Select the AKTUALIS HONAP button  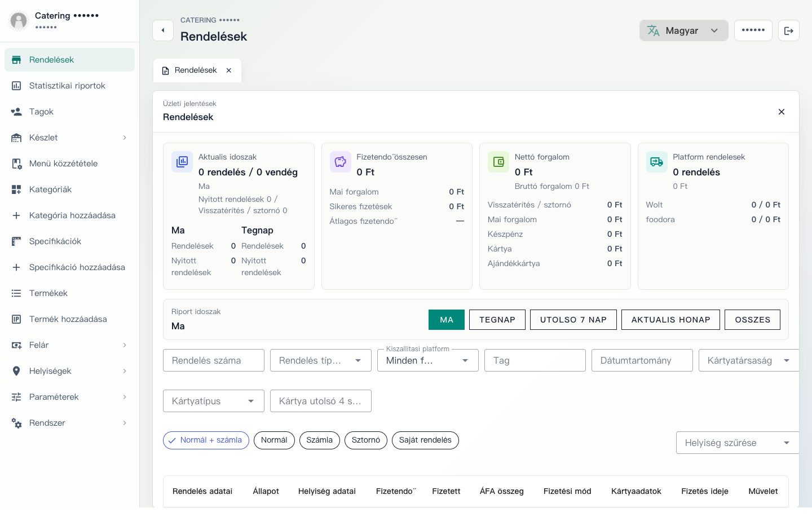pyautogui.click(x=670, y=320)
